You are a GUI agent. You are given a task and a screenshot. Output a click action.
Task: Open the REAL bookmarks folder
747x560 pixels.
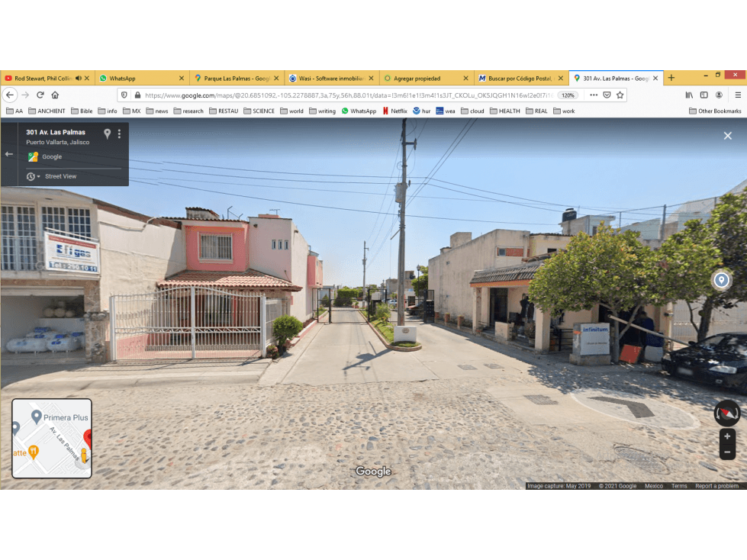(536, 111)
